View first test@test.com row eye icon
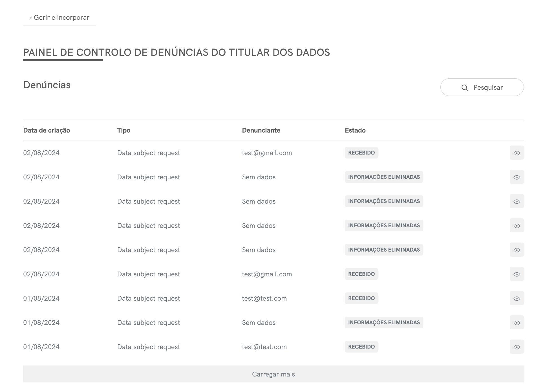 click(517, 298)
